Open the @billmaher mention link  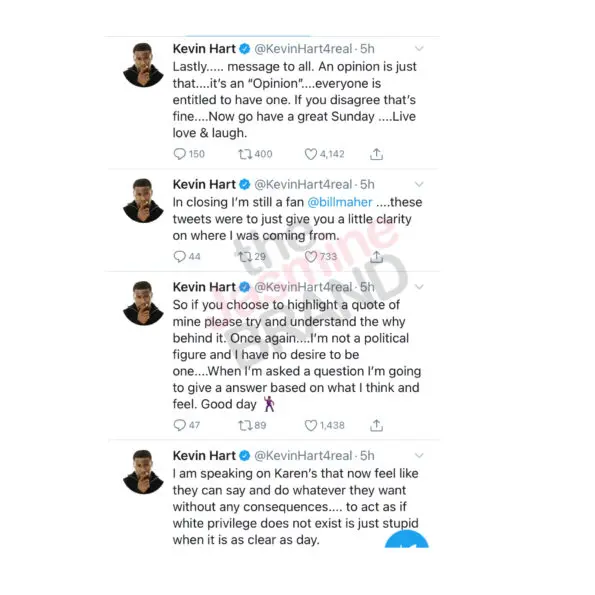[340, 202]
